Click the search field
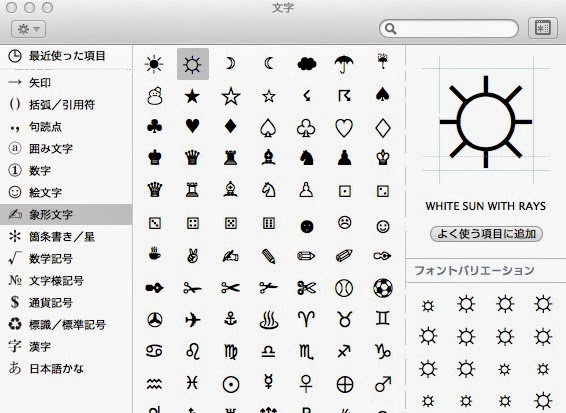The width and height of the screenshot is (566, 413). 449,29
